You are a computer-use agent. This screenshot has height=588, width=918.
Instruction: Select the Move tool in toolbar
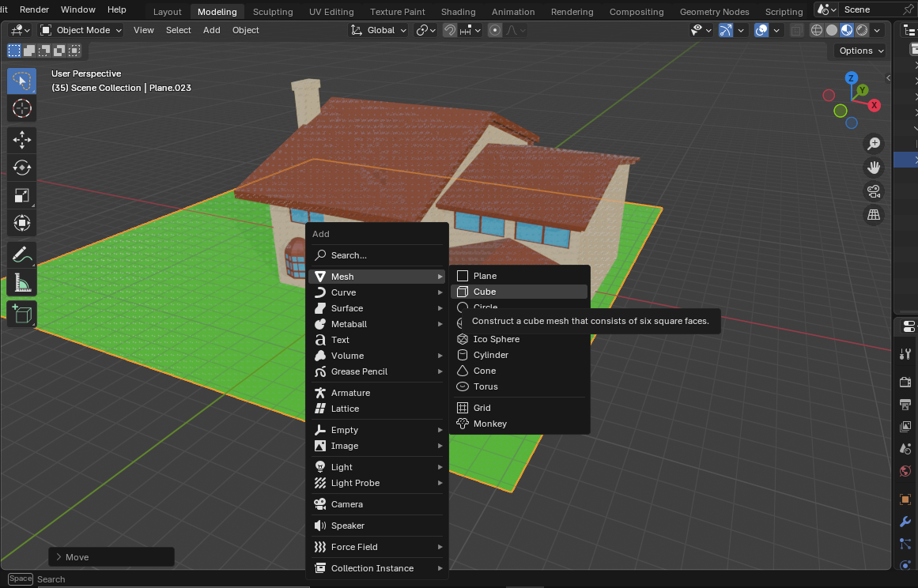[x=21, y=140]
